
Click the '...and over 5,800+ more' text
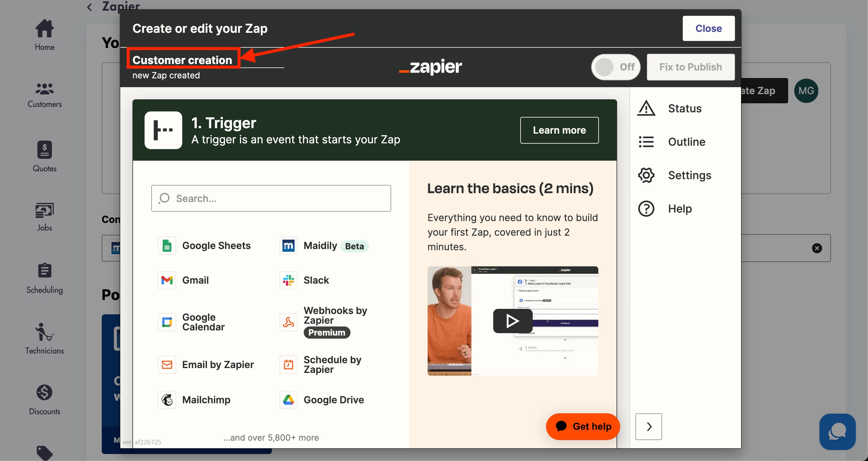pyautogui.click(x=271, y=437)
